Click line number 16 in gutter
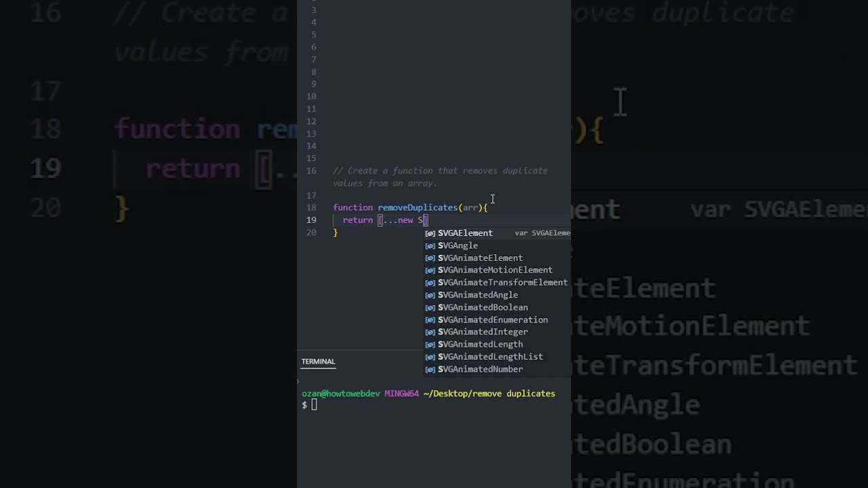868x488 pixels. click(x=311, y=171)
